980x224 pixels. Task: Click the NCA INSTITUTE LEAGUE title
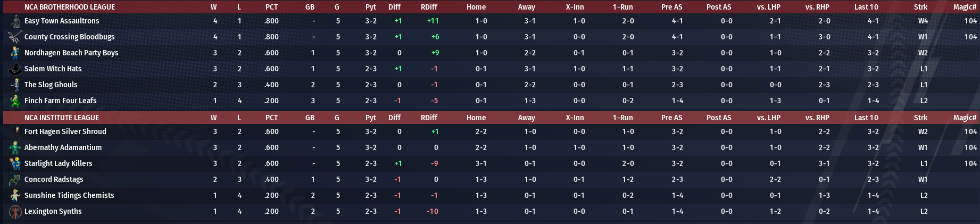click(x=62, y=118)
